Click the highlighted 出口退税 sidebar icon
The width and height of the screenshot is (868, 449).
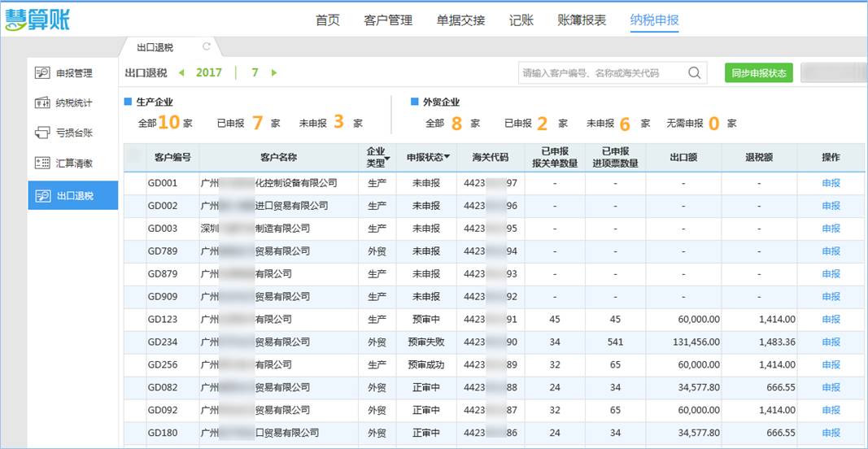[43, 196]
